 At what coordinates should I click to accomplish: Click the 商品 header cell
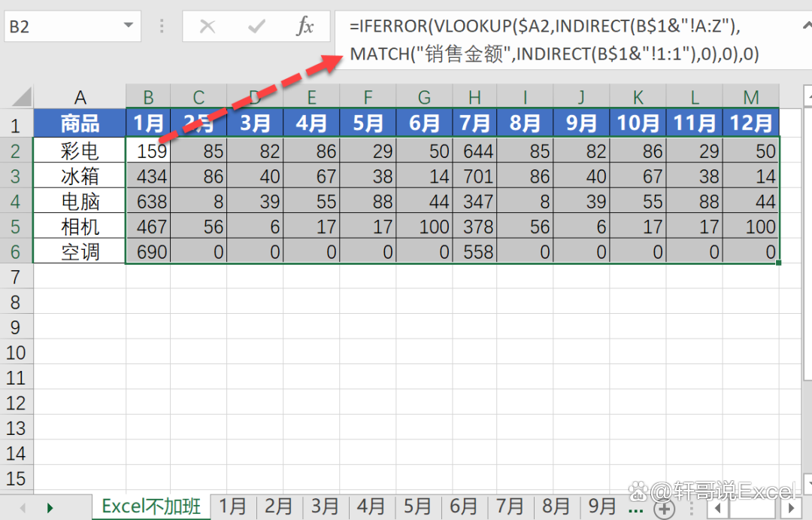coord(80,123)
